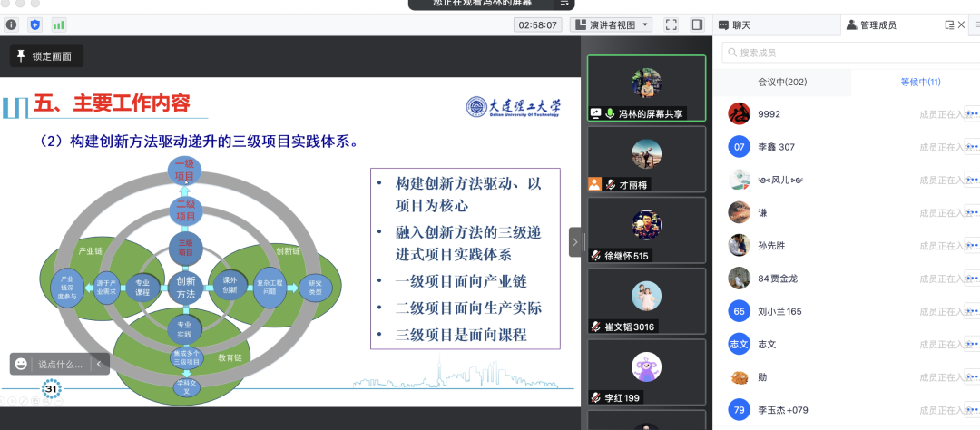Click the orange host icon on 才丽梅's tile
980x430 pixels.
click(594, 184)
